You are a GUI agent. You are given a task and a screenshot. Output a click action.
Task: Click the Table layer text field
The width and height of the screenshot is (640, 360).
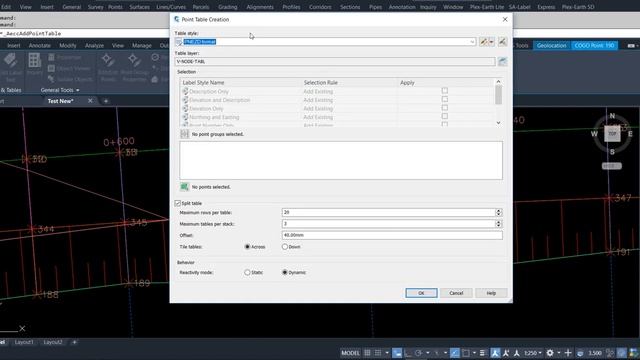(x=335, y=61)
